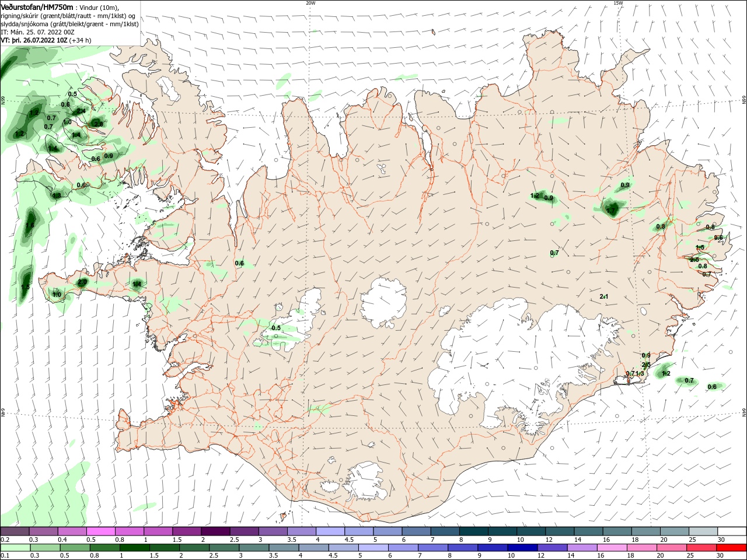Click the 15W longitude label
Viewport: 747px width, 560px height.
(618, 3)
